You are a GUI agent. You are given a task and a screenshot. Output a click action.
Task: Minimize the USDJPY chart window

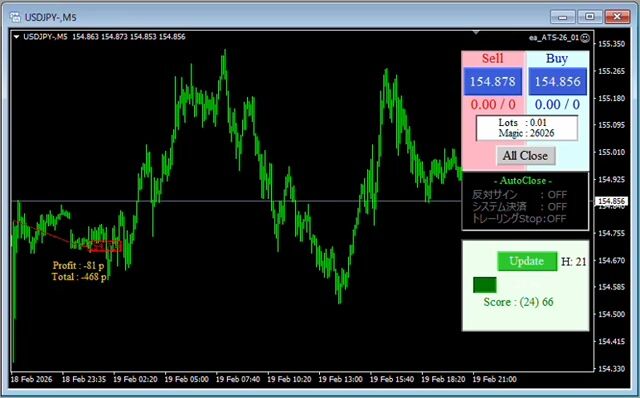click(562, 17)
